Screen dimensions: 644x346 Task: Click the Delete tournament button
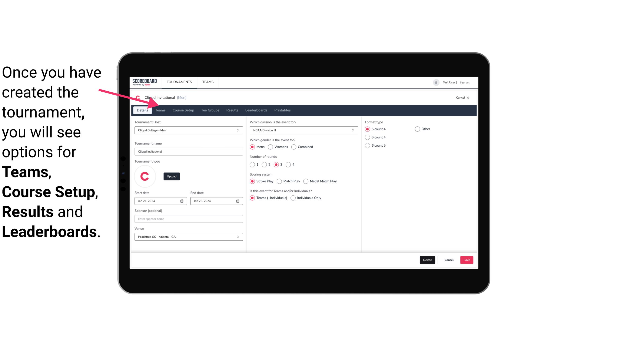point(427,259)
